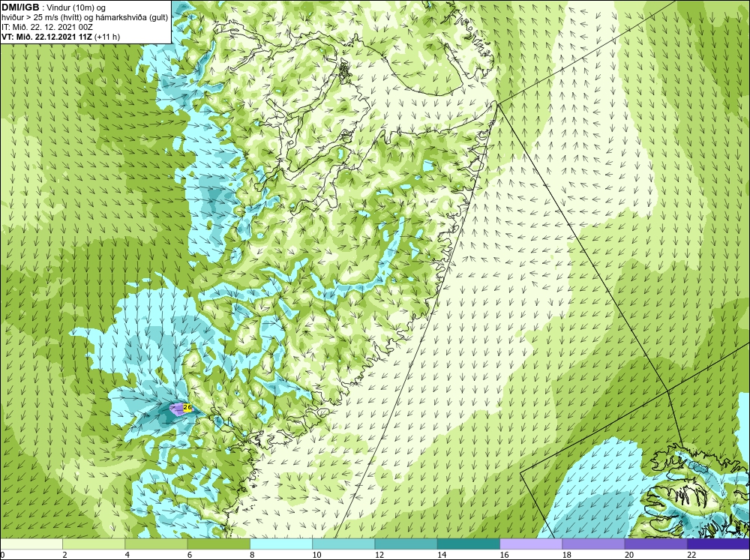The height and width of the screenshot is (560, 750).
Task: Select the 16–18 m/s lavender legend swatch
Action: pos(531,544)
